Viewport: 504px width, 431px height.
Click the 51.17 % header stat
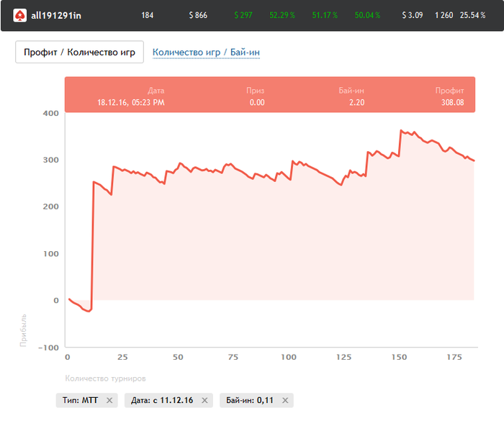coord(325,15)
